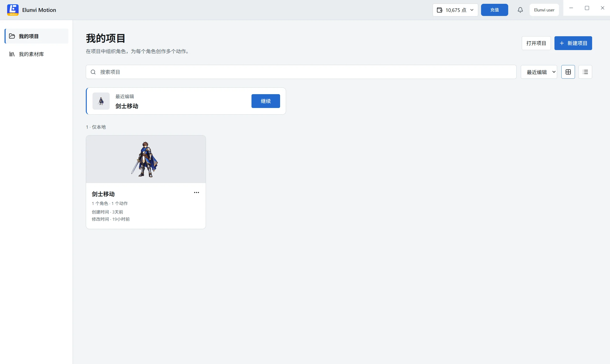This screenshot has height=364, width=610.
Task: Select 我的素材库 in the sidebar
Action: point(36,54)
